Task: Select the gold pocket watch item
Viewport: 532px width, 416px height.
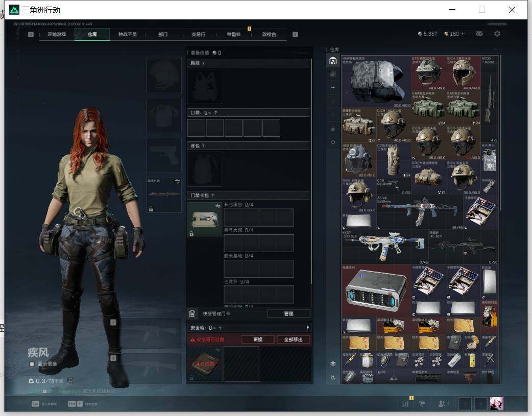Action: coord(472,342)
